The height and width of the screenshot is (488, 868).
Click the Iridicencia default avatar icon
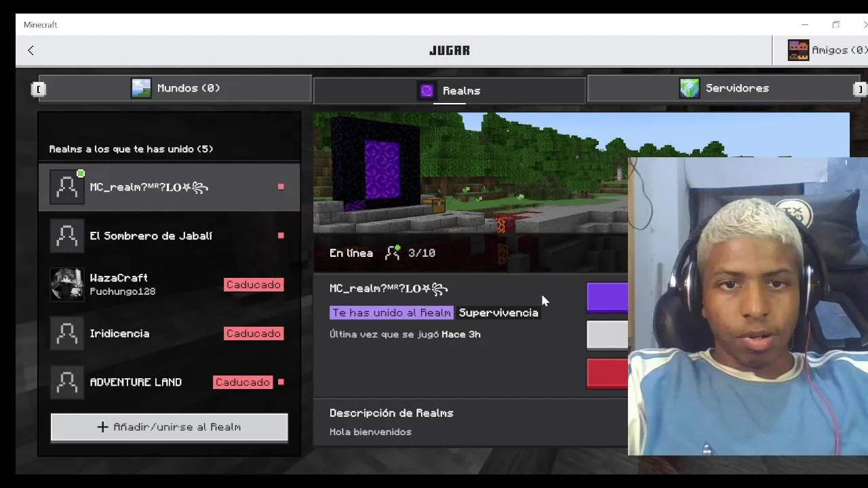[66, 333]
